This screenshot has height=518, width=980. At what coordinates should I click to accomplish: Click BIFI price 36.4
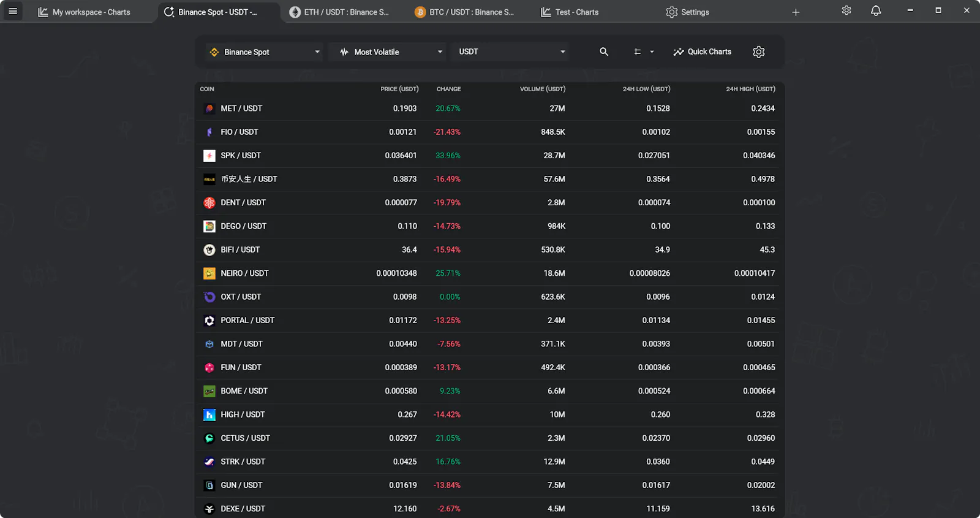coord(409,250)
